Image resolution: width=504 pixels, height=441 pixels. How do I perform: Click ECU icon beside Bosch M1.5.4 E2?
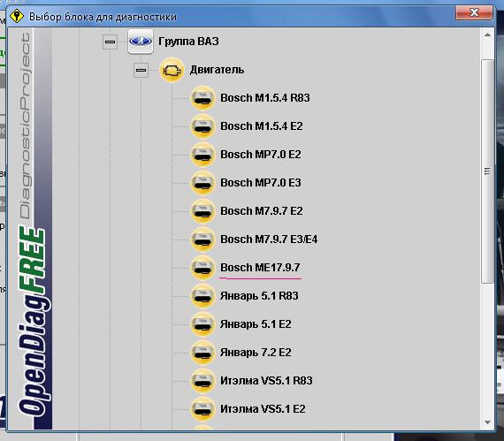click(x=202, y=125)
